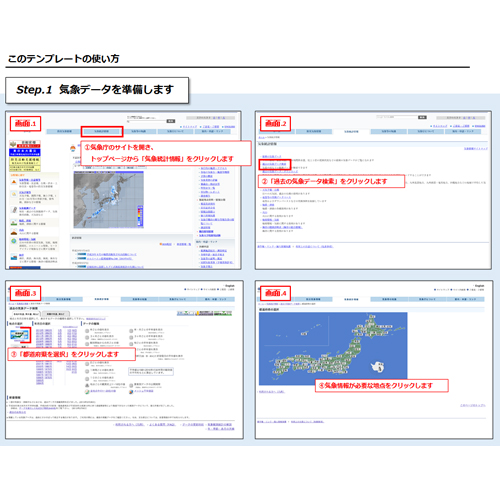This screenshot has height=500, width=500.
Task: Click the Antarctica inset icon on screen 4's map
Action: click(x=378, y=367)
